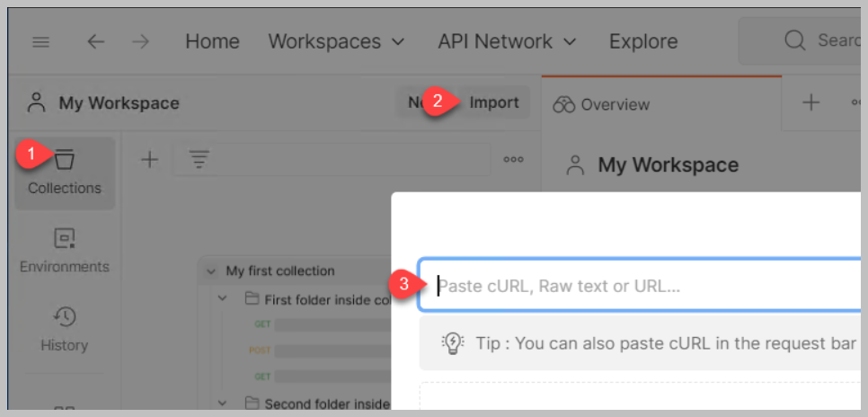Click the forward navigation arrow
The image size is (868, 417).
tap(141, 42)
